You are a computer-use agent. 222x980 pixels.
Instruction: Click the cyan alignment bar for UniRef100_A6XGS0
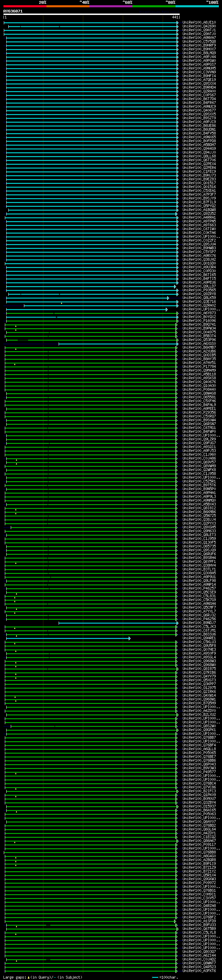(118, 344)
